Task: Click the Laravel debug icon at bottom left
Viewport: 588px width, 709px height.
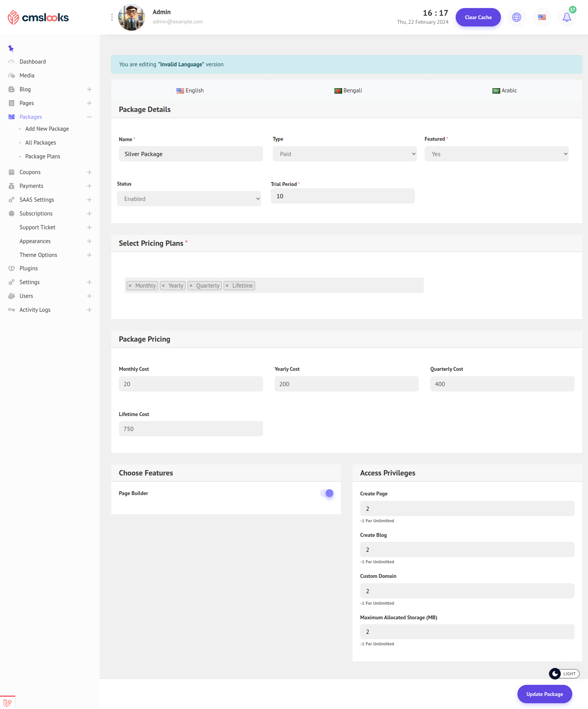Action: [x=7, y=702]
